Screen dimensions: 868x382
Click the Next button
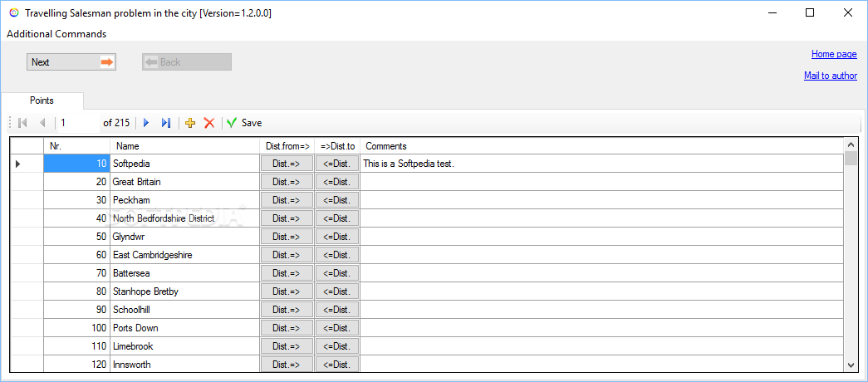[71, 62]
